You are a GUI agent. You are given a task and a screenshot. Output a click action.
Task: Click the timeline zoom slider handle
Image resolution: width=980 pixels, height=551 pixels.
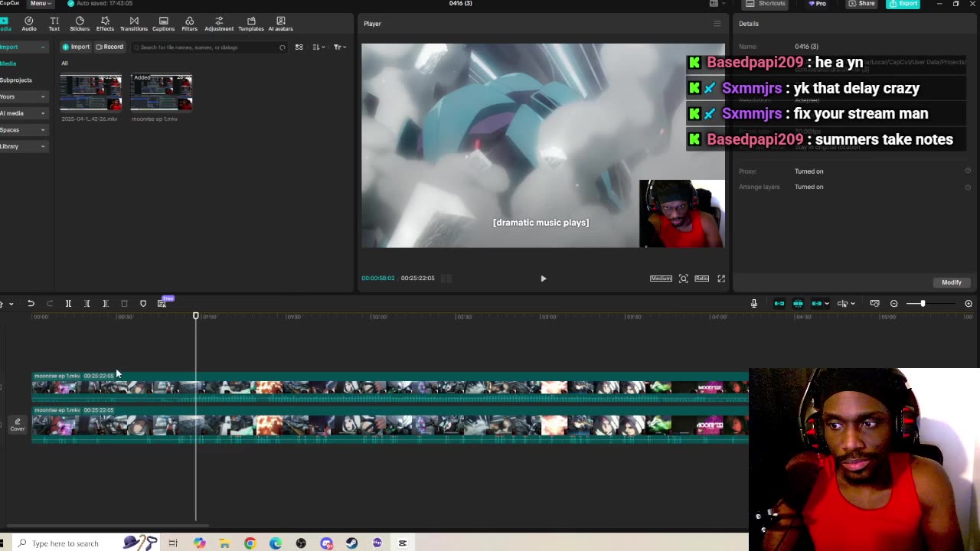(923, 304)
